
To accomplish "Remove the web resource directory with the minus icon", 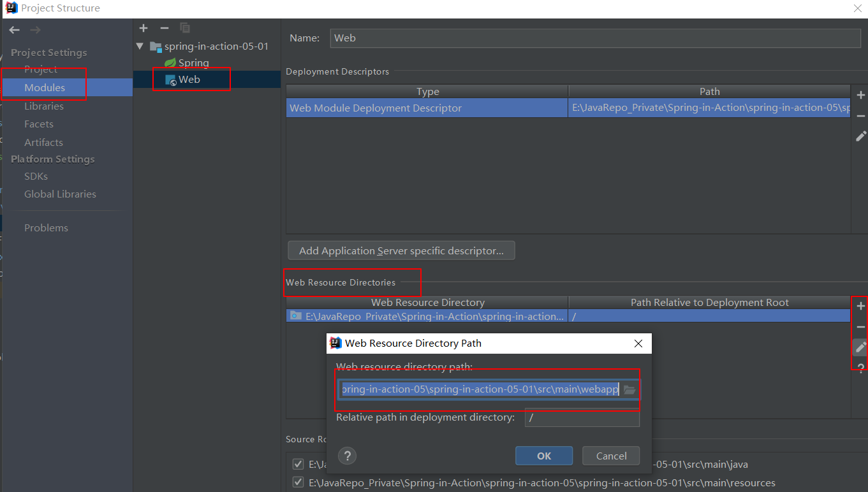I will click(x=861, y=326).
